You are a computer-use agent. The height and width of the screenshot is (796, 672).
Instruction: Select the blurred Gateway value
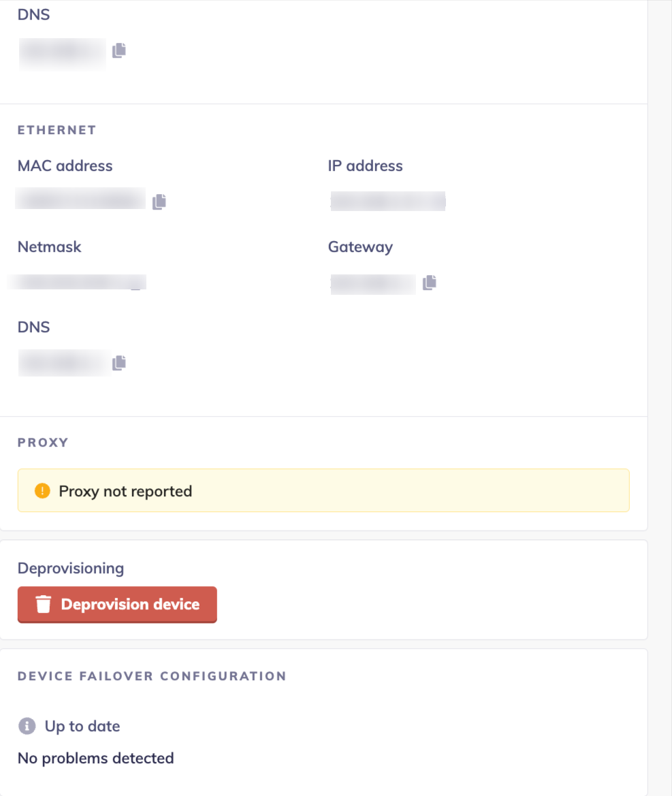coord(372,283)
